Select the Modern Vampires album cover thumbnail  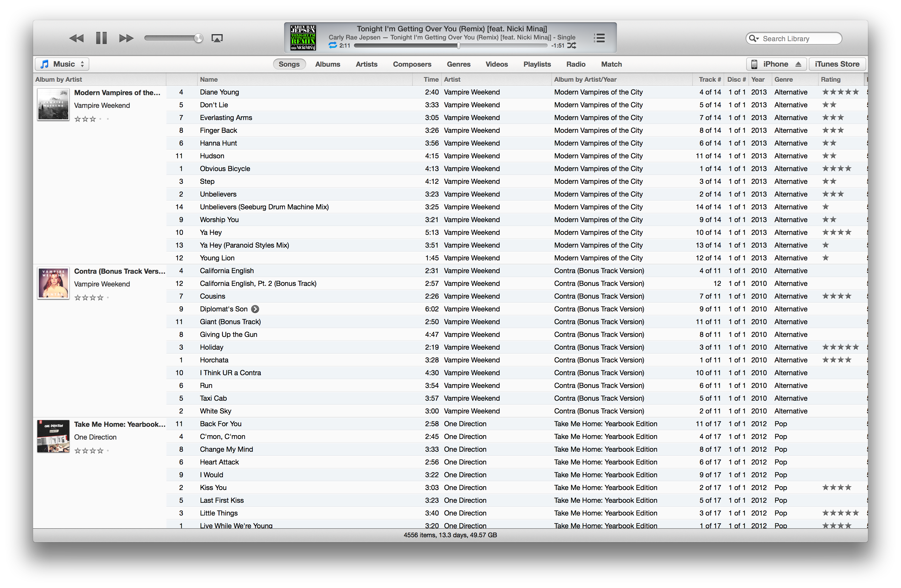[53, 104]
